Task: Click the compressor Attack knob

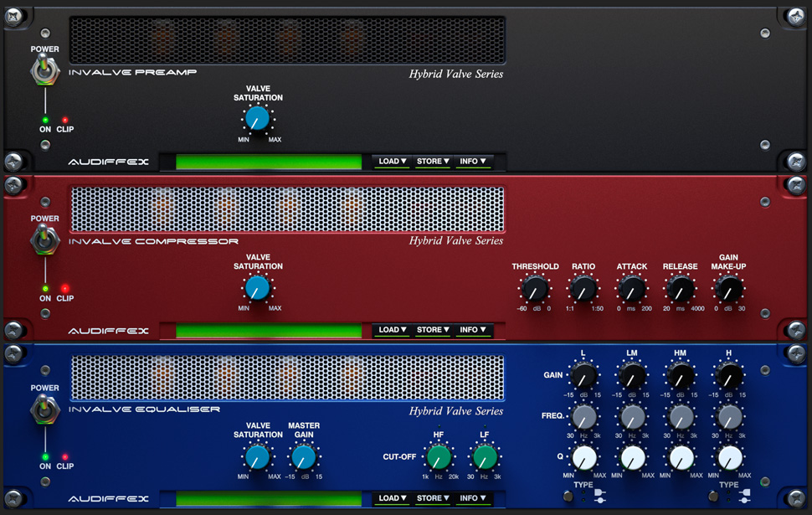Action: [x=632, y=289]
